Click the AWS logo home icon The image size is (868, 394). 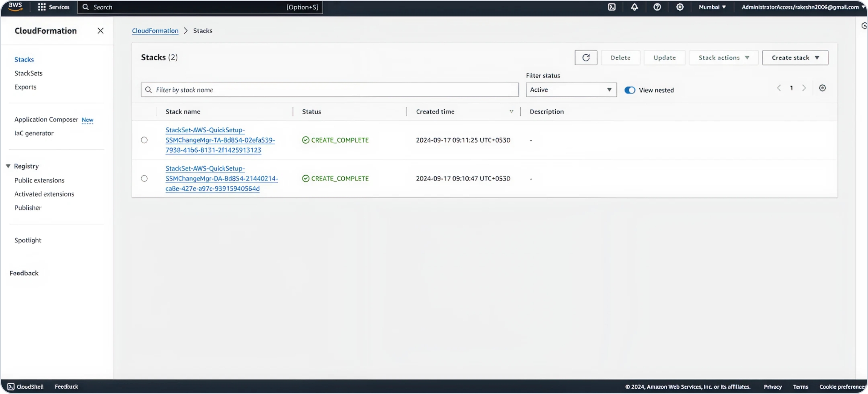pos(15,7)
